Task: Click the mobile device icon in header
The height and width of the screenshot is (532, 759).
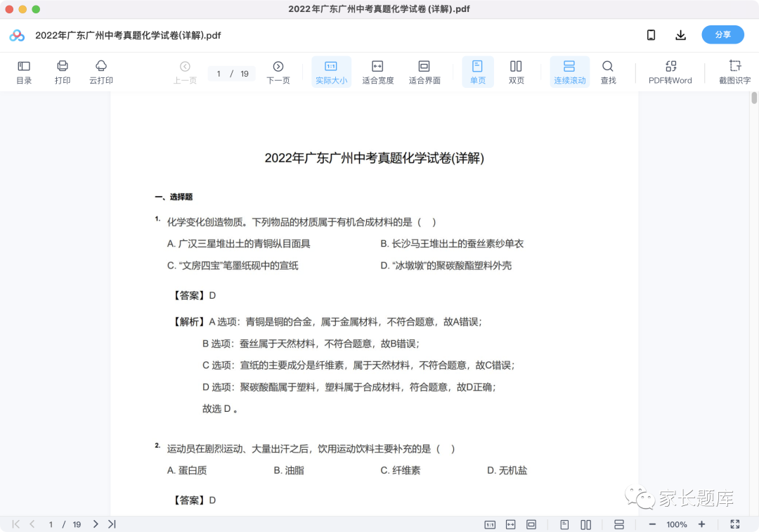Action: 651,35
